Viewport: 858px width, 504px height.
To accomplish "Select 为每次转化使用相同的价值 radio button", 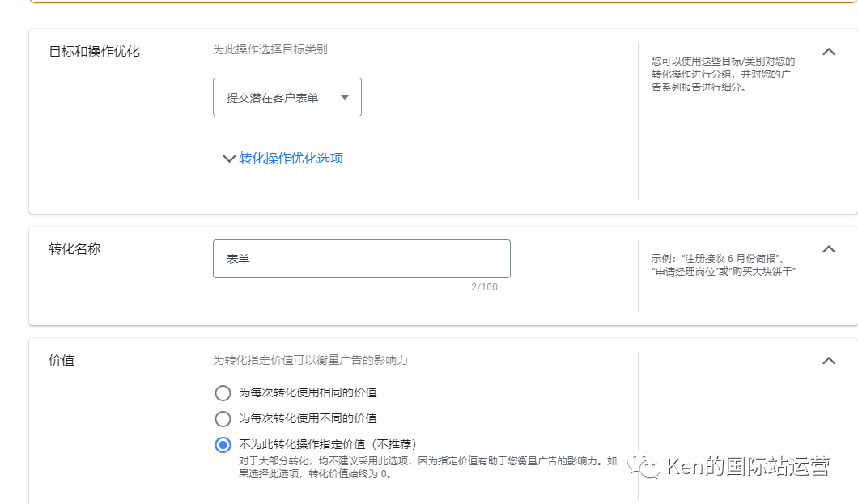I will click(x=223, y=393).
